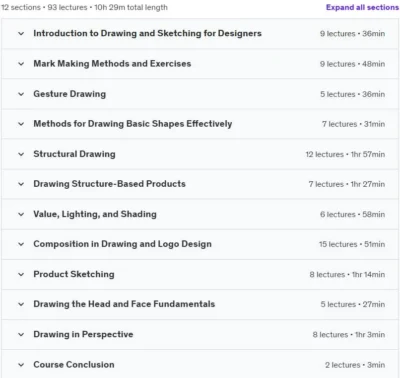Click the Course Conclusion title text
This screenshot has width=400, height=378.
(x=74, y=364)
